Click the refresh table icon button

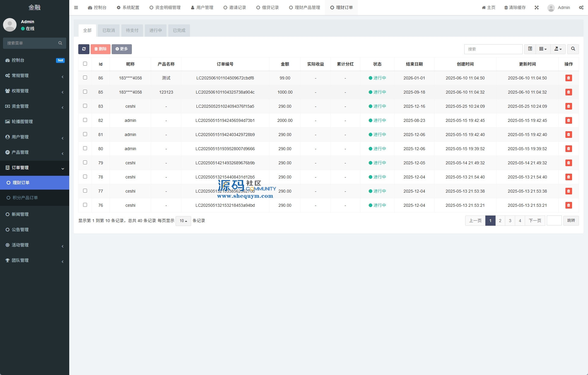point(84,49)
